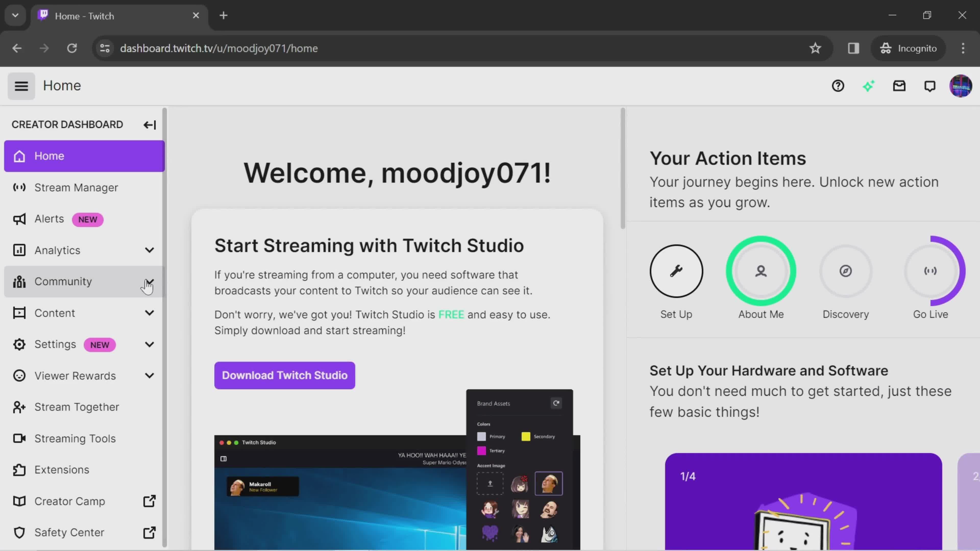Screen dimensions: 980x551
Task: Click the Primary color swatch in Brand Assets
Action: pos(481,436)
